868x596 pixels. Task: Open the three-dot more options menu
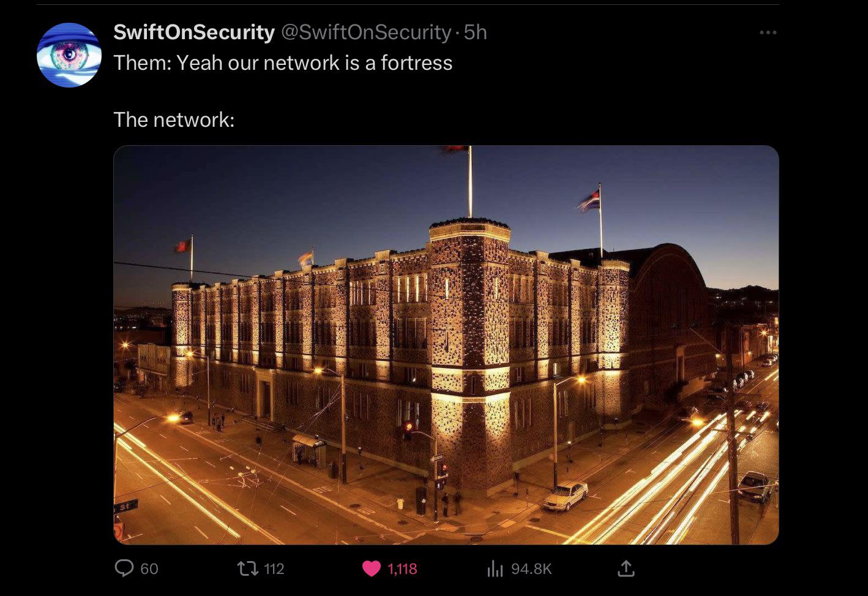(x=768, y=32)
